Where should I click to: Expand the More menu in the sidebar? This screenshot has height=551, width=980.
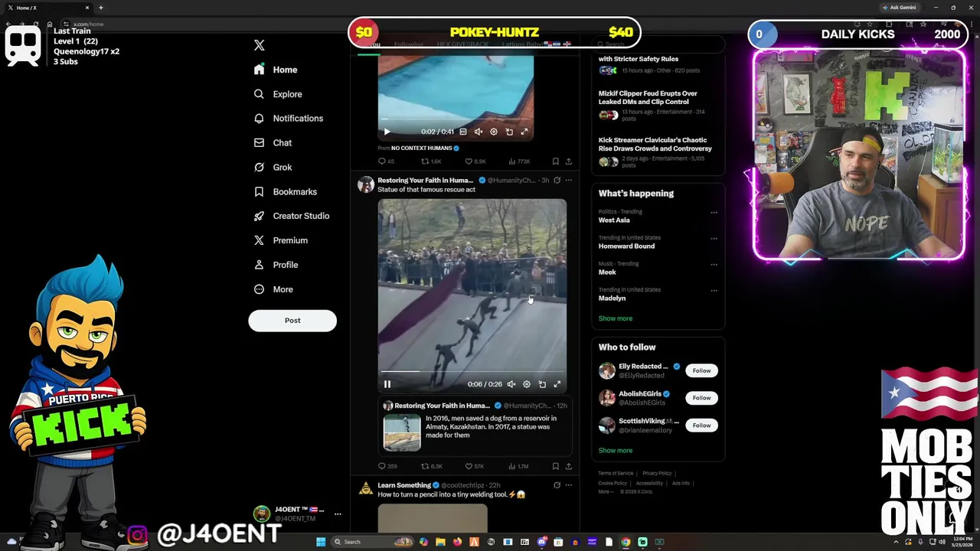click(273, 289)
